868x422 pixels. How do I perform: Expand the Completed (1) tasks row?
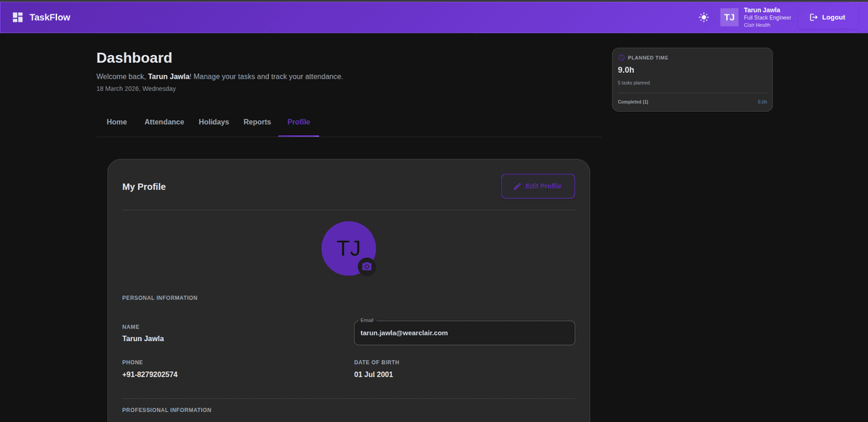click(632, 101)
